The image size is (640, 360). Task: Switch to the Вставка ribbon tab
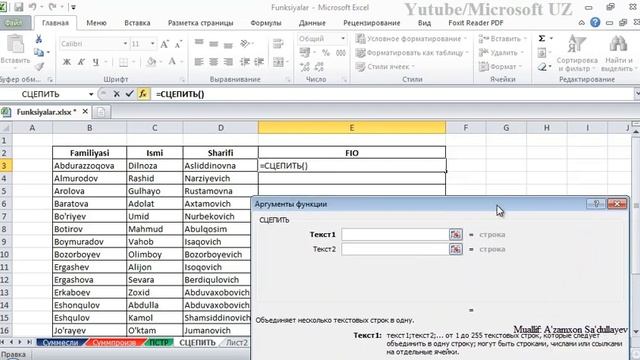pyautogui.click(x=137, y=23)
